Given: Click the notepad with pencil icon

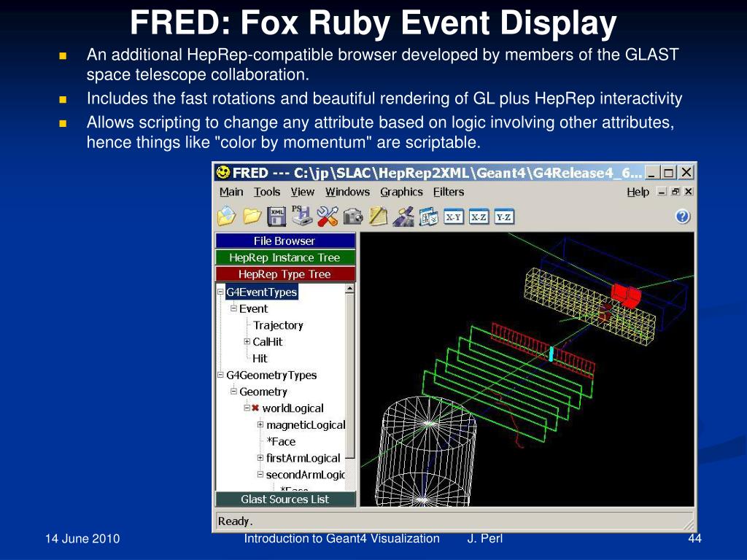Looking at the screenshot, I should [379, 216].
